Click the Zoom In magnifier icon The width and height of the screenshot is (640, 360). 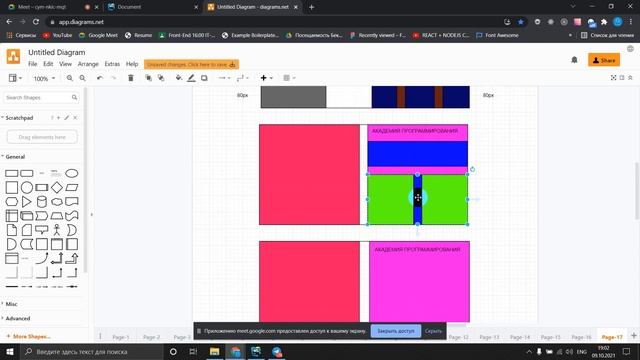[x=70, y=78]
